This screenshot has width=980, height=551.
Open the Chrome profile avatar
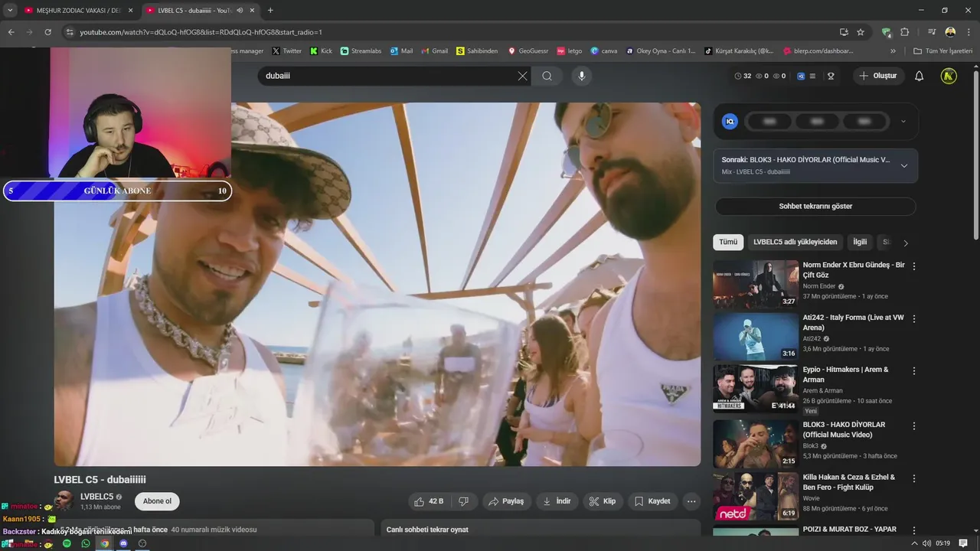950,32
